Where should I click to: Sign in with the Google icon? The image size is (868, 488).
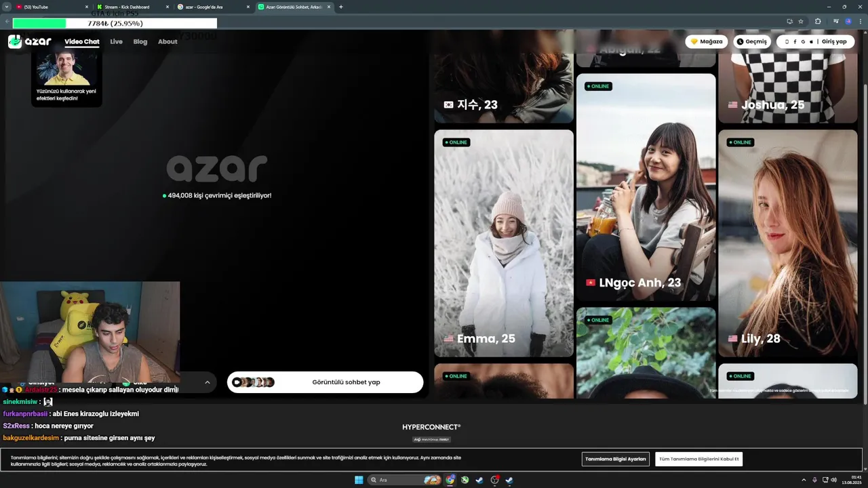pyautogui.click(x=803, y=41)
